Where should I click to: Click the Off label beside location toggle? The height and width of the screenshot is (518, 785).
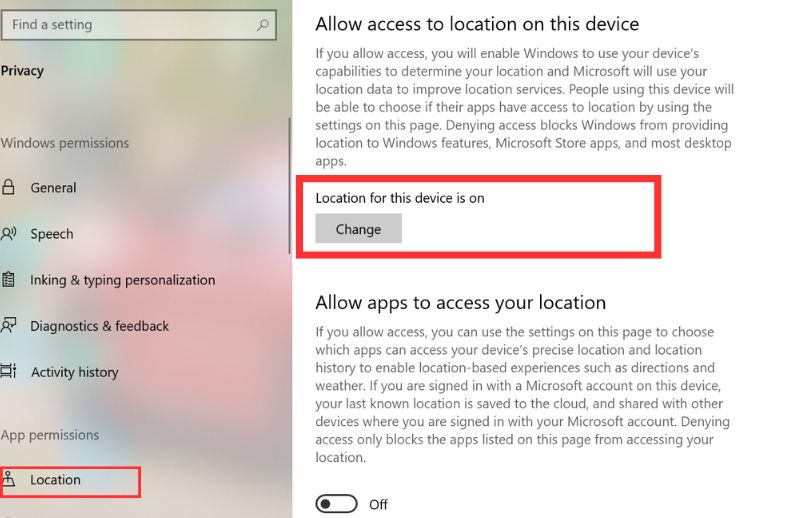(x=378, y=504)
